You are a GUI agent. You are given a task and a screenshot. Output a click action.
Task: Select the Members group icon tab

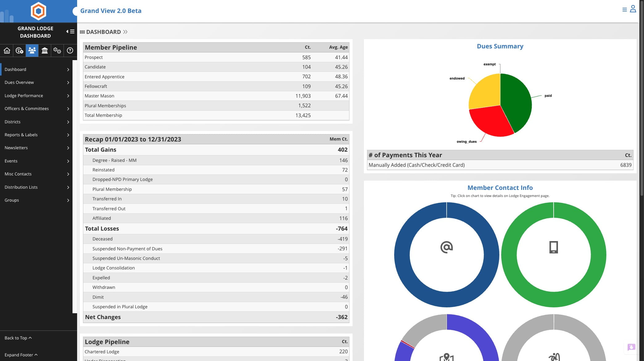click(32, 51)
